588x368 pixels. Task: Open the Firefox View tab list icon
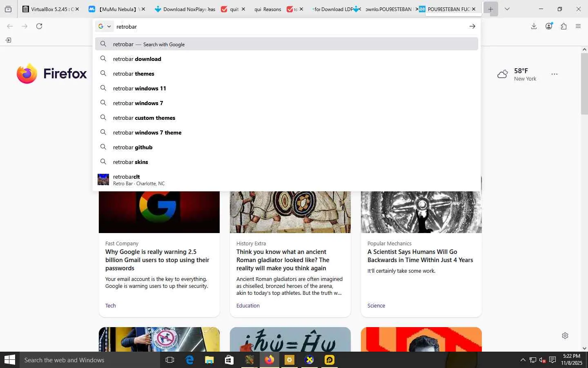(8, 9)
